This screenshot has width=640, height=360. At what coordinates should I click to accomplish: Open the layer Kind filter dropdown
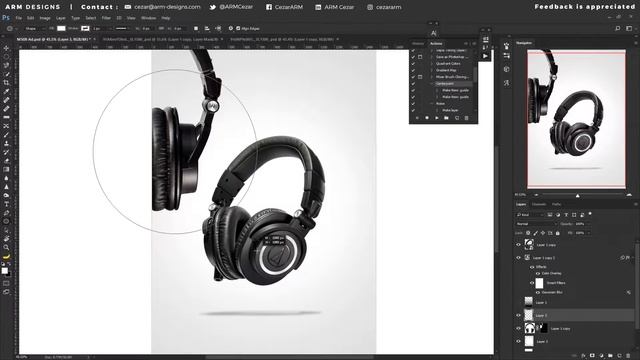(529, 215)
